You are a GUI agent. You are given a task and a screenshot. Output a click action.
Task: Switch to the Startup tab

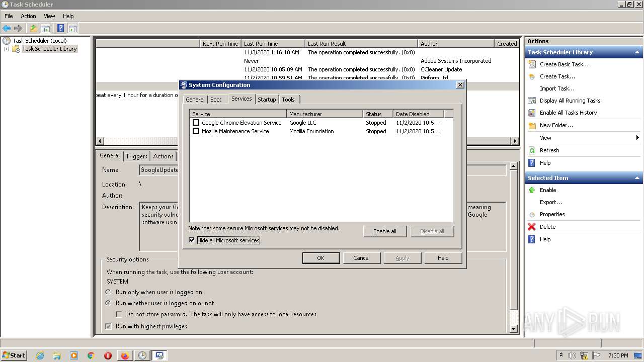point(267,100)
